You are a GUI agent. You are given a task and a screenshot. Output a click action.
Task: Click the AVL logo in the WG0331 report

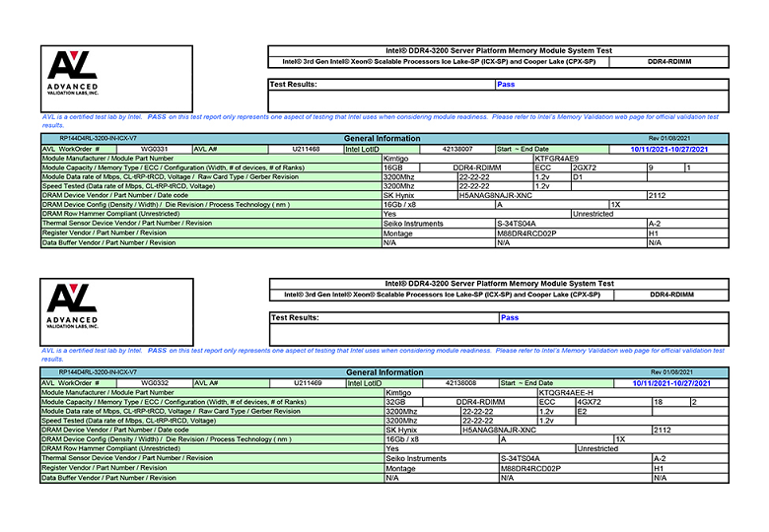(73, 73)
